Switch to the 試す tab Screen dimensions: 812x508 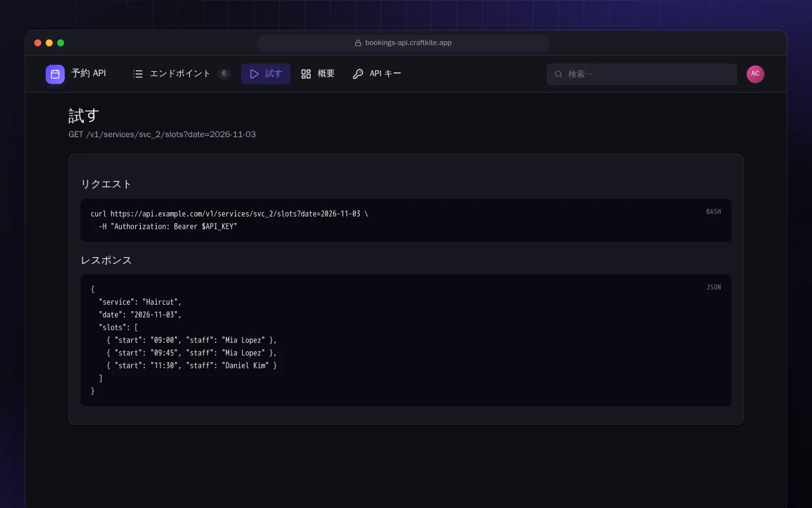click(x=266, y=74)
